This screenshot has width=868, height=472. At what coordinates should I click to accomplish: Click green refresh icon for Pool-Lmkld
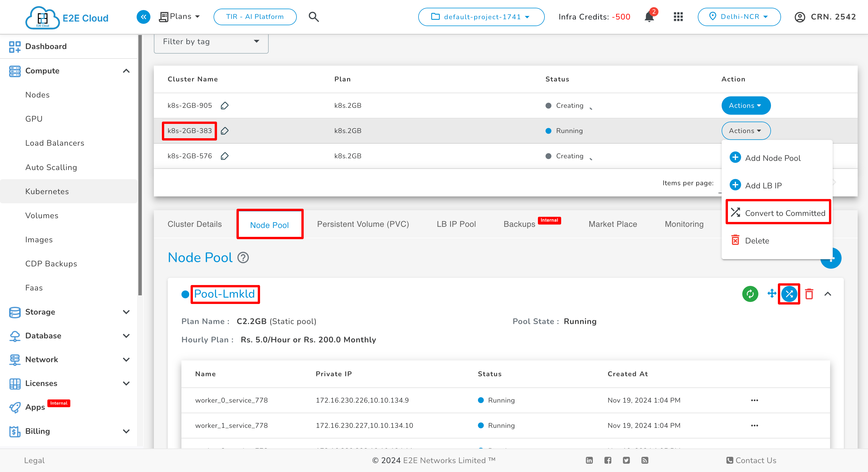(x=750, y=294)
